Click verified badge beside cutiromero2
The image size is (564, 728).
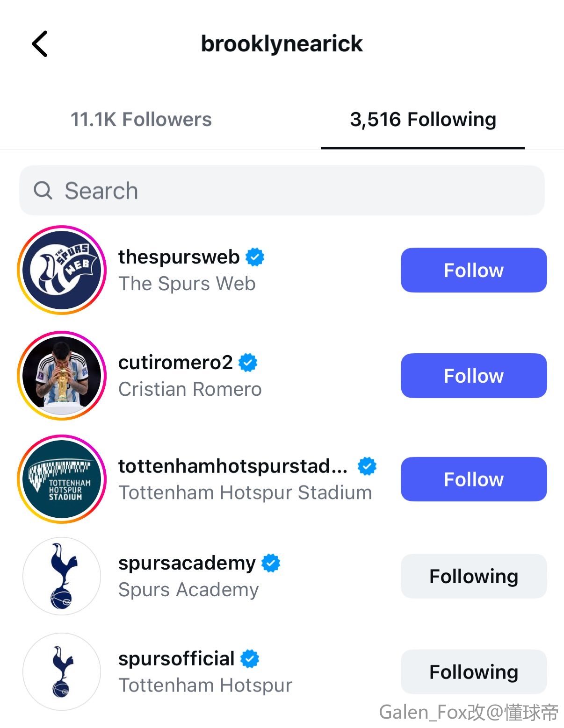248,363
